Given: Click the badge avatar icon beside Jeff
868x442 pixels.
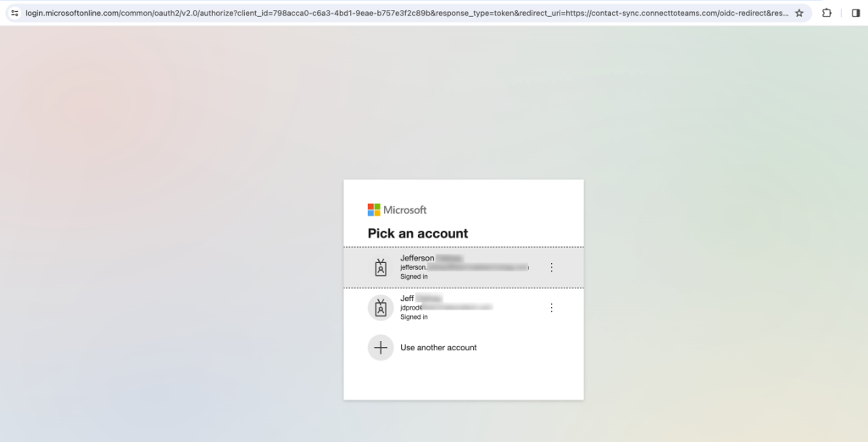Looking at the screenshot, I should coord(381,308).
